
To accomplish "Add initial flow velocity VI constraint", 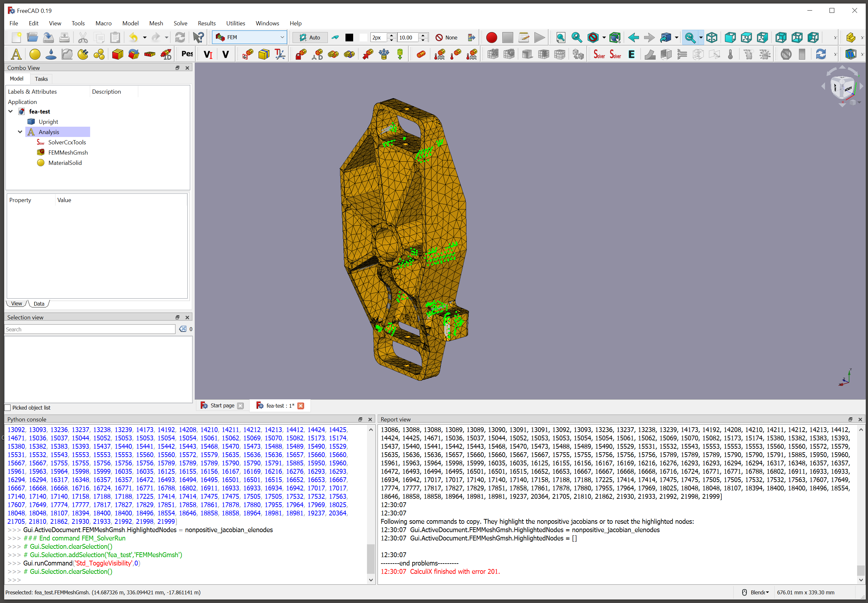I will click(208, 55).
